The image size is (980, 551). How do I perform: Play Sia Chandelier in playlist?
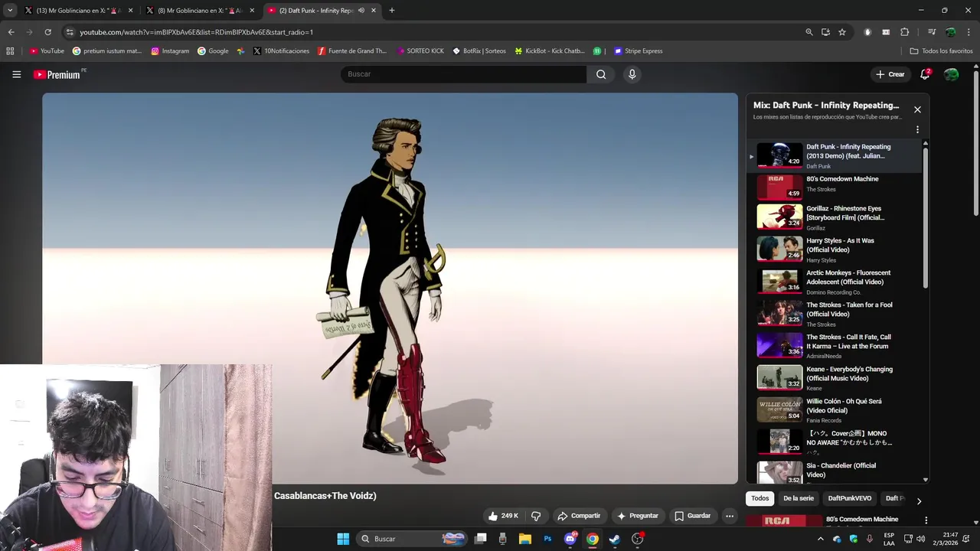(x=835, y=471)
